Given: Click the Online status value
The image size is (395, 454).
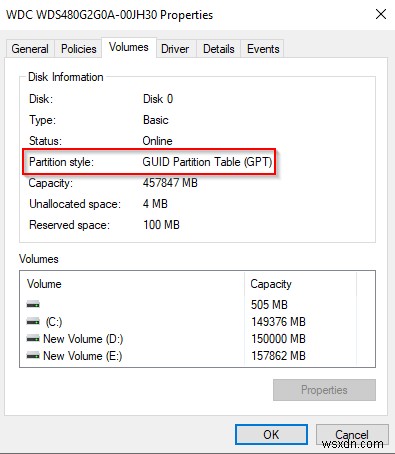Looking at the screenshot, I should (157, 141).
